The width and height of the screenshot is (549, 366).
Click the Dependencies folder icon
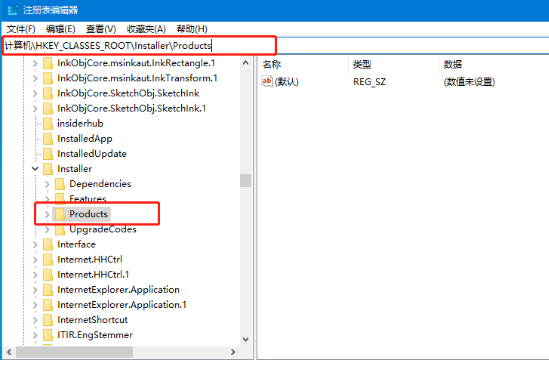coord(60,184)
